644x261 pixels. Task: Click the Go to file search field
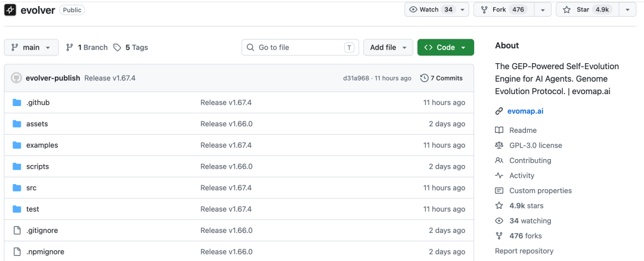298,48
